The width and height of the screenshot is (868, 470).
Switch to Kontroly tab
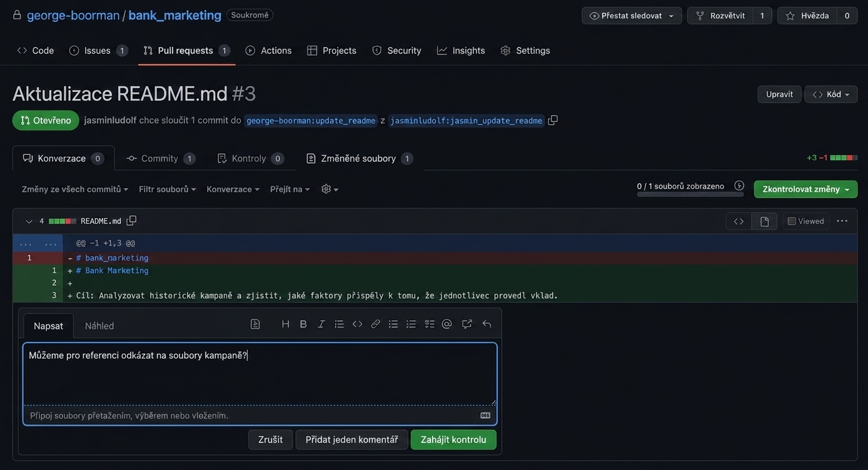coord(250,158)
